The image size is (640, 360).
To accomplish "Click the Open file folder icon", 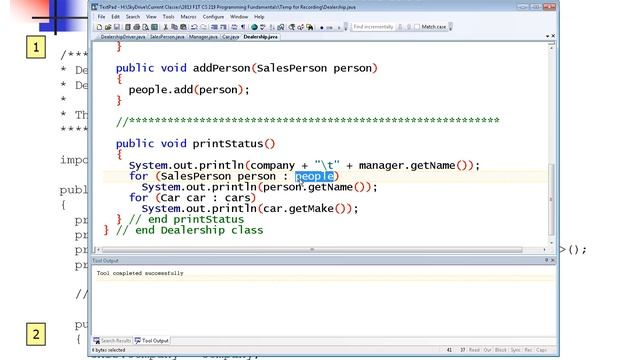I will coord(108,27).
